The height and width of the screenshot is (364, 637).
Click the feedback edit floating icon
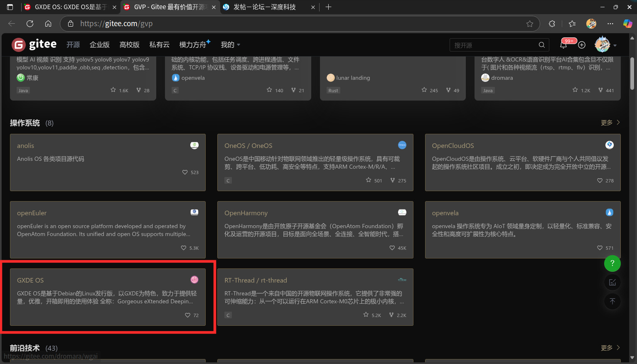[x=612, y=283]
